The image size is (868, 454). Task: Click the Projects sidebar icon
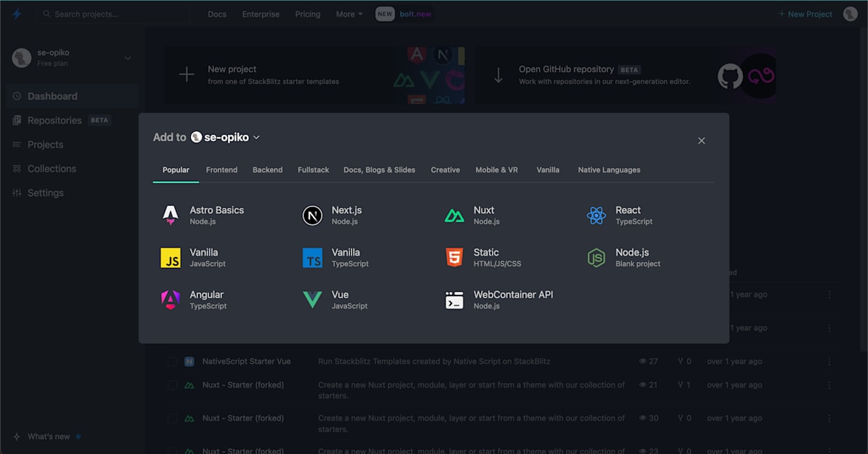(17, 145)
